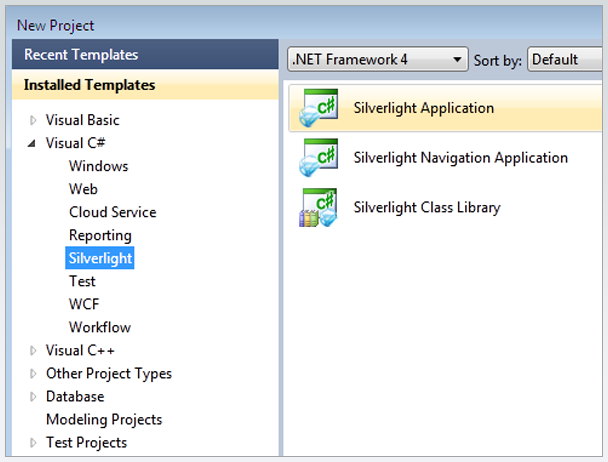Viewport: 608px width, 462px height.
Task: Open the .NET Framework 4 dropdown
Action: [378, 59]
